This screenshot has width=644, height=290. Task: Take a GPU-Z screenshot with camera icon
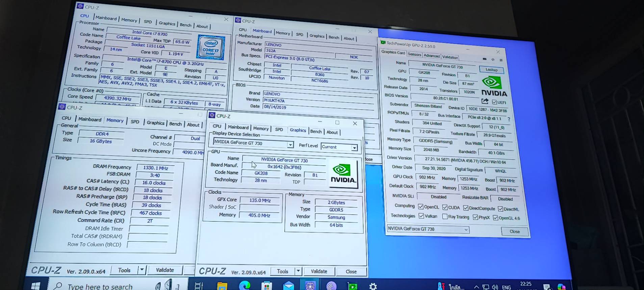(x=485, y=59)
